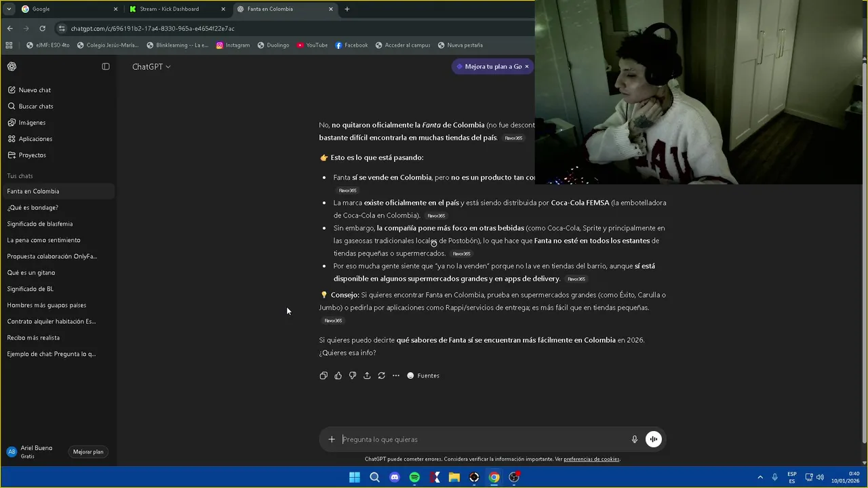View site information icon in address bar

coord(62,28)
